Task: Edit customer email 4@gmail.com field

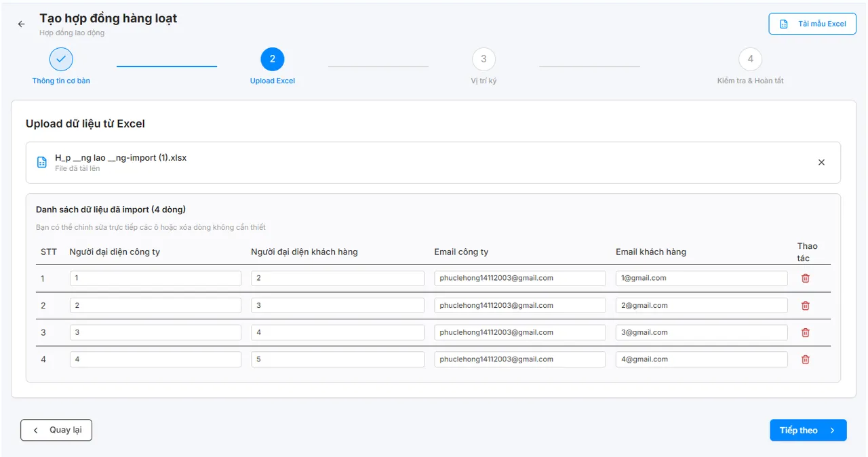Action: coord(701,359)
